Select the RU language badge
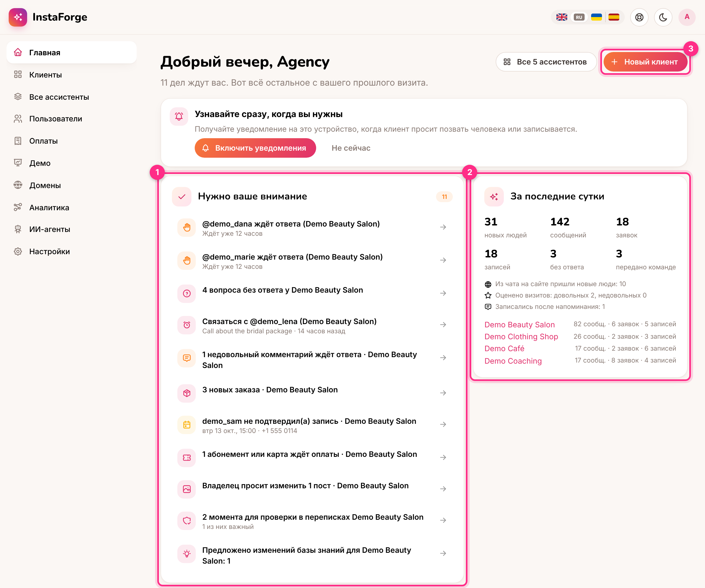Screen dimensions: 705x588 579,17
